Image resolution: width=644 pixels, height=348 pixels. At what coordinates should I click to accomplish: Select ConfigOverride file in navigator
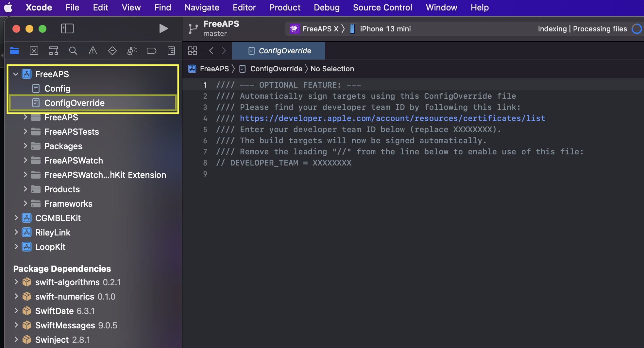(x=93, y=103)
